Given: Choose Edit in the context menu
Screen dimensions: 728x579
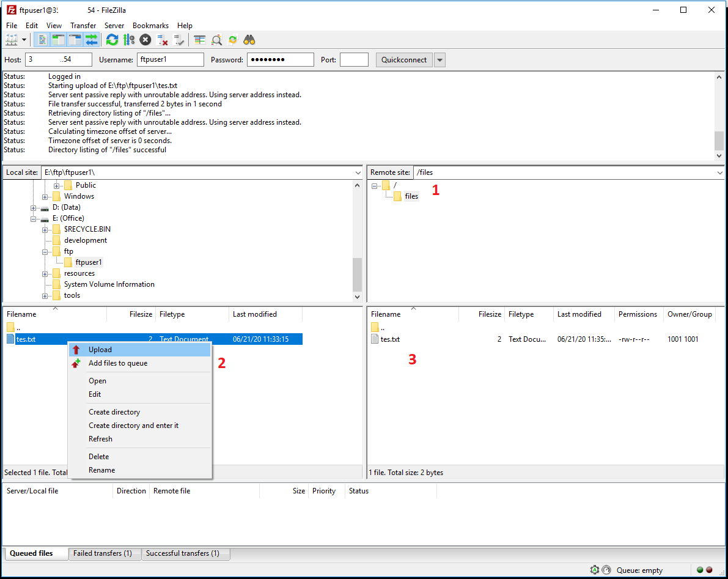Looking at the screenshot, I should [x=140, y=394].
